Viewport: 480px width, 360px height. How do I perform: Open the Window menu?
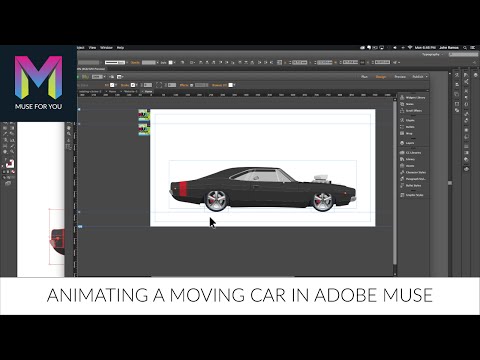[x=106, y=48]
